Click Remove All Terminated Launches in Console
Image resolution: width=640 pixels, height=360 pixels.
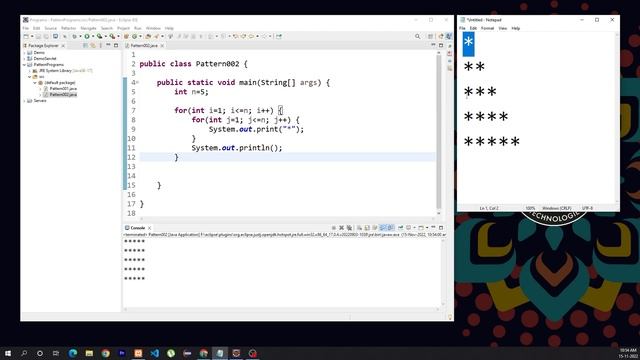(x=349, y=228)
